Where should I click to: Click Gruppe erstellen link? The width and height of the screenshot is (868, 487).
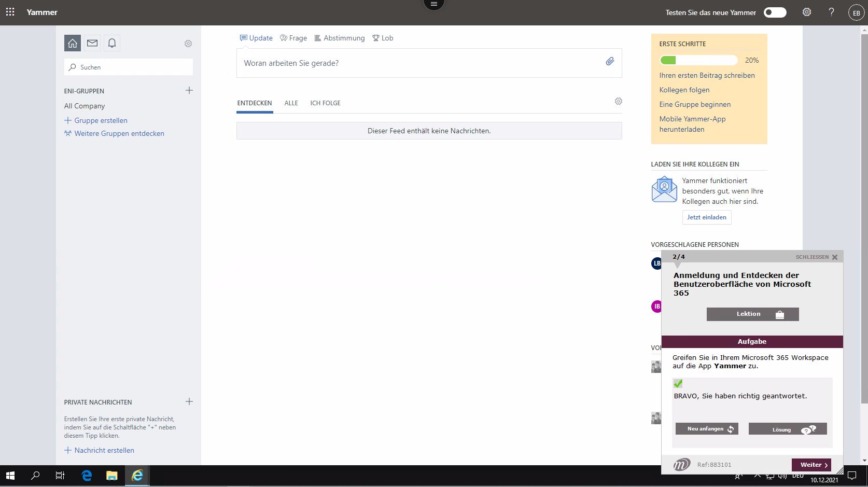(x=96, y=120)
